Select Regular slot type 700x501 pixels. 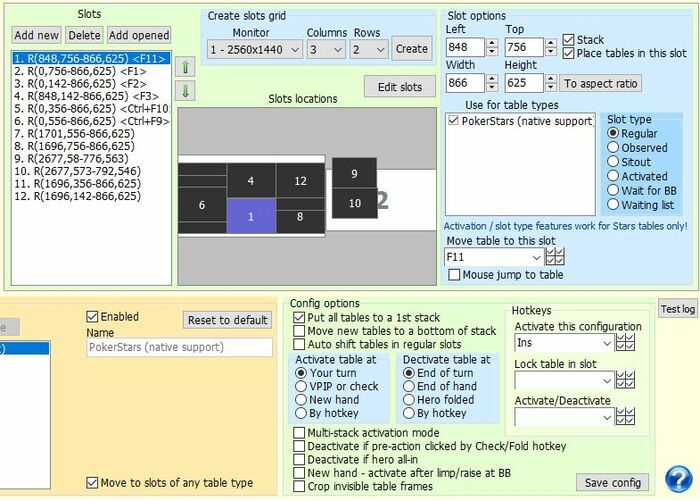pos(613,133)
